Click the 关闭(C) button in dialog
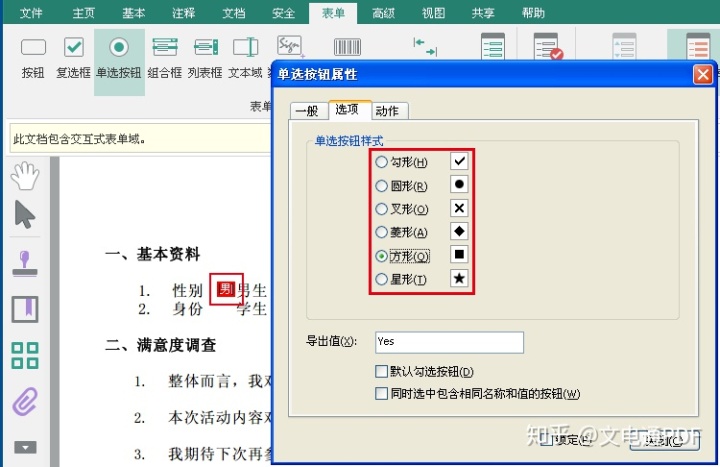Screen dimensions: 720x467 [x=664, y=441]
